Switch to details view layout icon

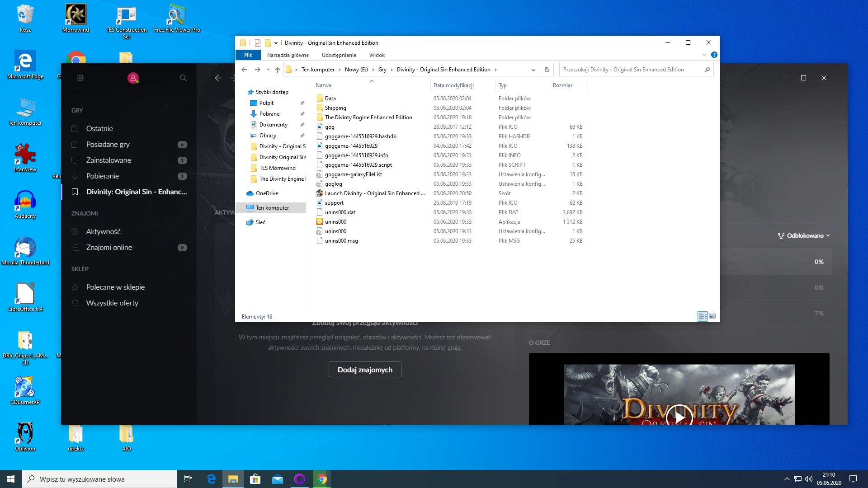pyautogui.click(x=703, y=316)
